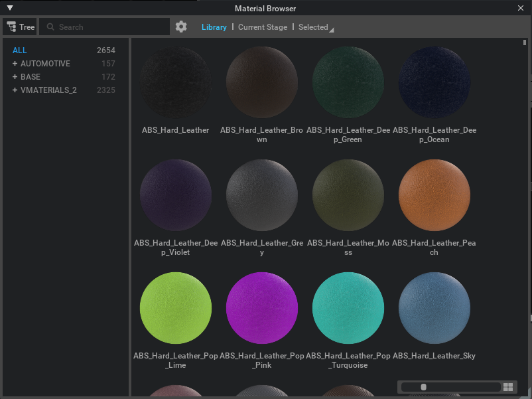The image size is (532, 399).
Task: Click the magnifier icon in the search bar
Action: point(50,27)
